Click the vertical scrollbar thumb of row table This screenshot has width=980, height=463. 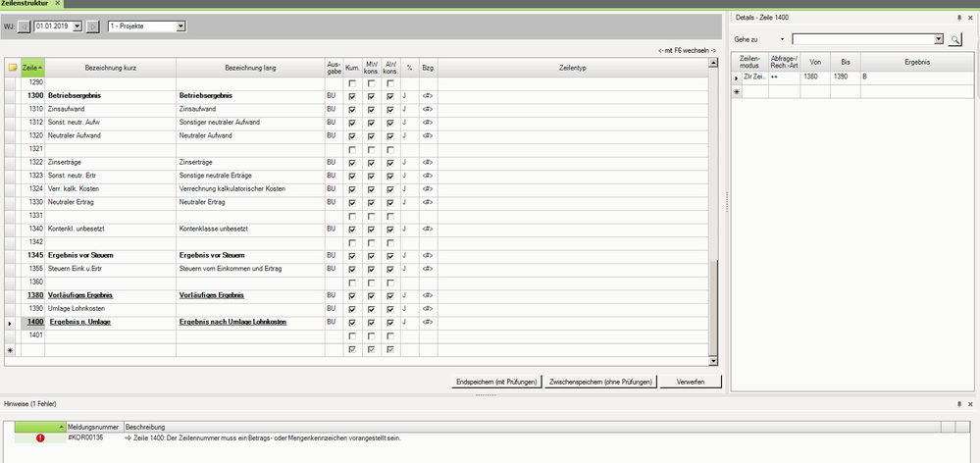pyautogui.click(x=713, y=306)
